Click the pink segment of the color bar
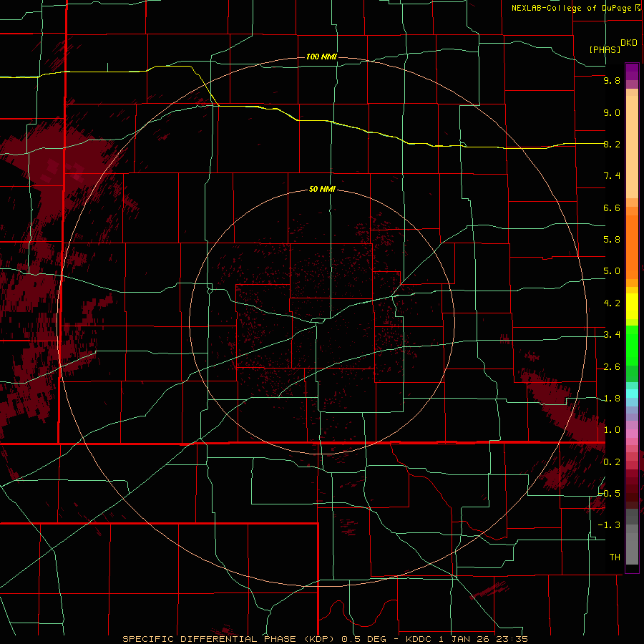The image size is (644, 644). [x=632, y=434]
